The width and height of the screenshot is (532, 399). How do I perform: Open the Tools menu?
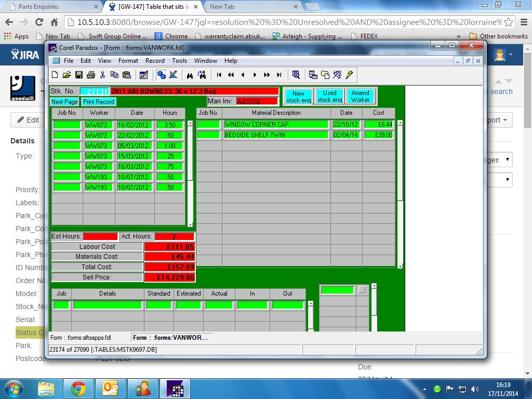tap(179, 61)
